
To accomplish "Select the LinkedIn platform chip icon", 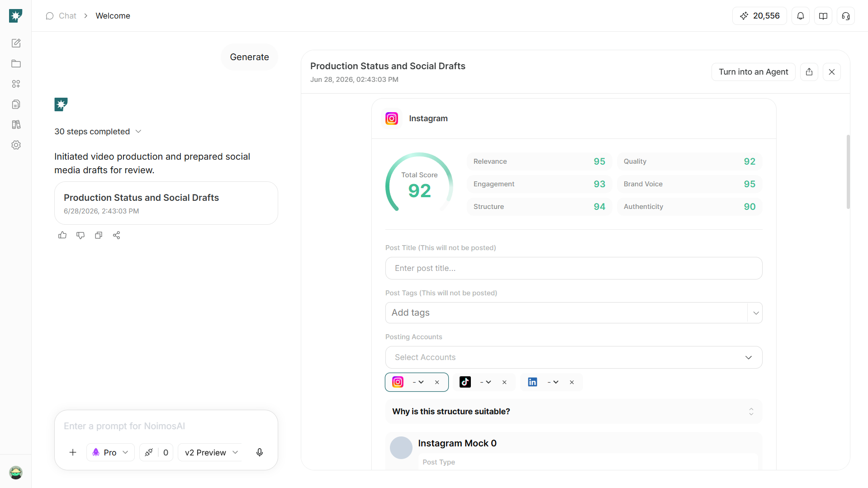I will pos(533,382).
